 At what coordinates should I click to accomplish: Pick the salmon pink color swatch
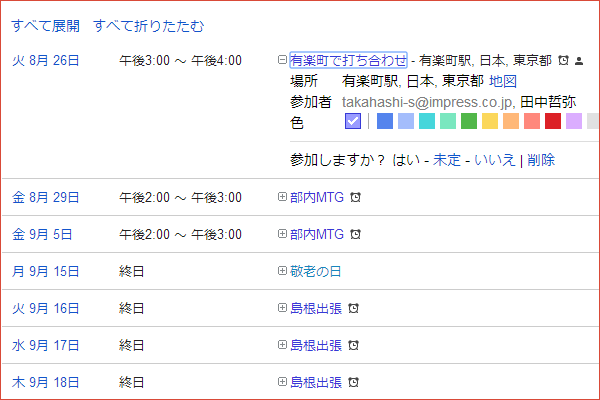point(532,121)
